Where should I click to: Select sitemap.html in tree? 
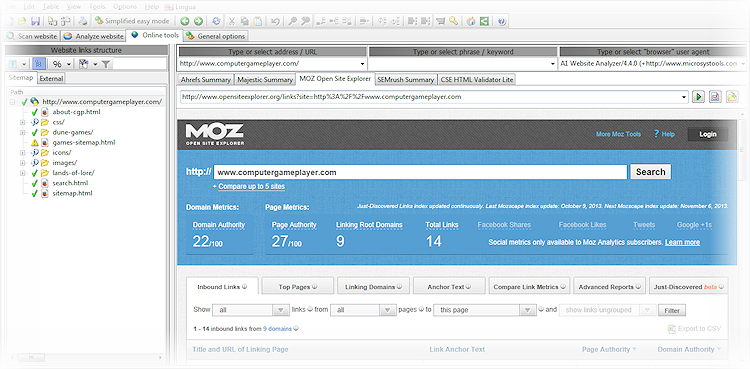point(72,193)
